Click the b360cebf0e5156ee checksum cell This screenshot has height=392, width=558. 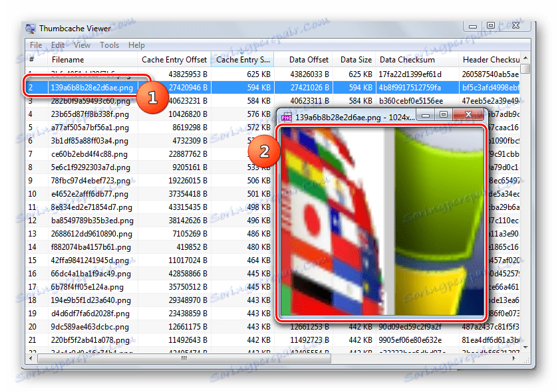411,101
